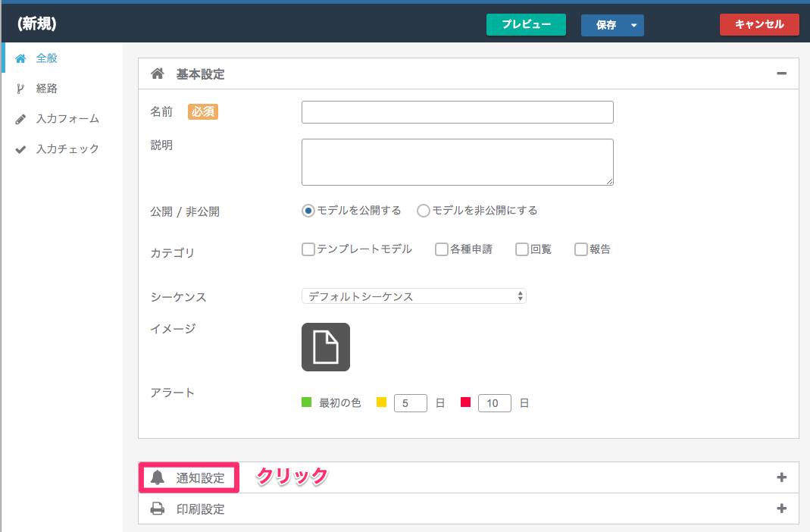Check the 各種申請 category checkbox

[441, 249]
